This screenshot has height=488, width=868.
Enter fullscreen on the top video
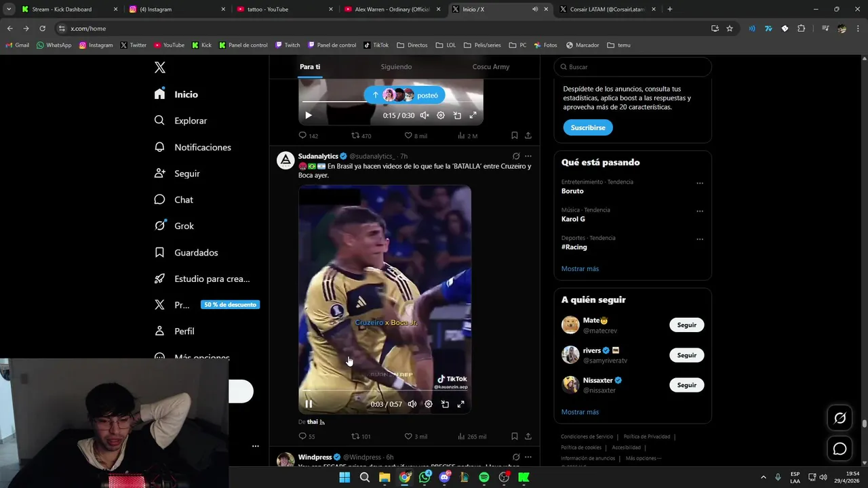tap(473, 115)
